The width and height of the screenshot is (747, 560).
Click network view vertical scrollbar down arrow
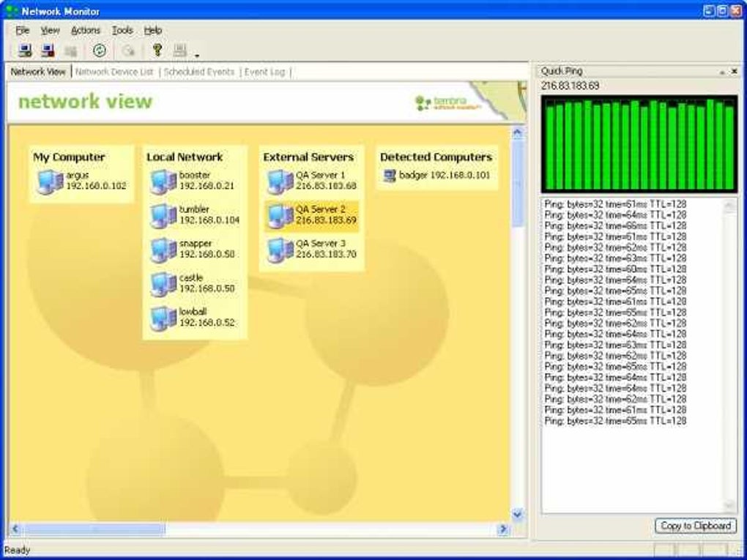(518, 515)
